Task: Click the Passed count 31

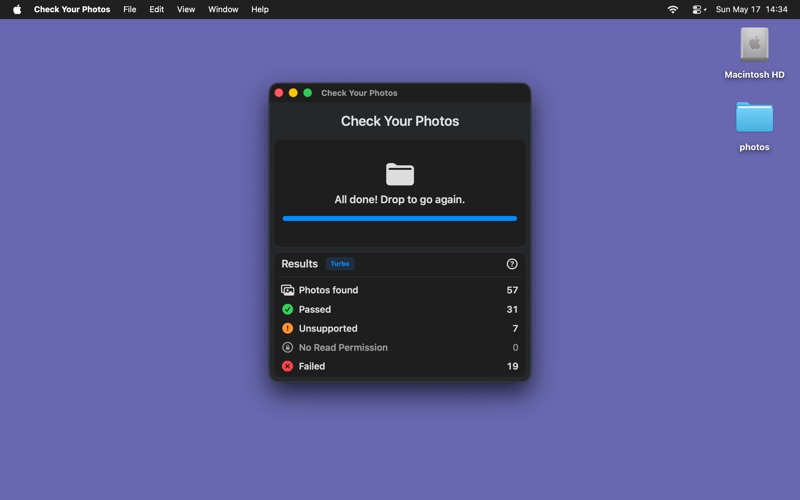Action: [512, 309]
